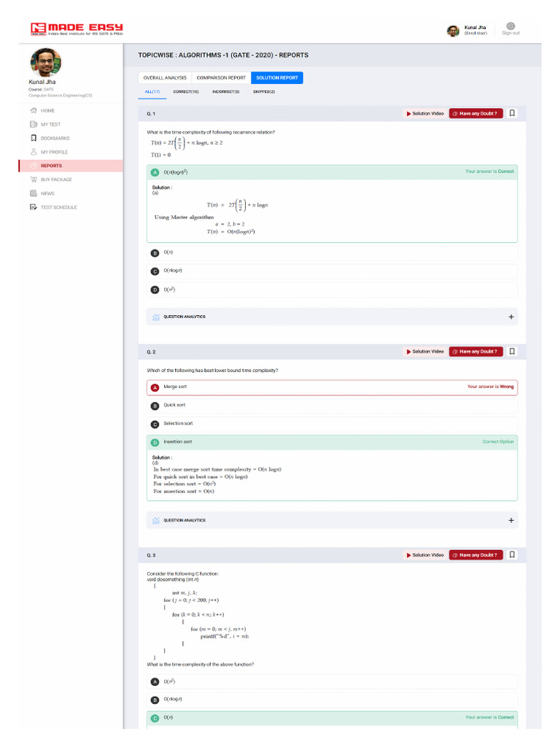Bookmark question 1 using bookmark icon
560x747 pixels.
[x=513, y=113]
